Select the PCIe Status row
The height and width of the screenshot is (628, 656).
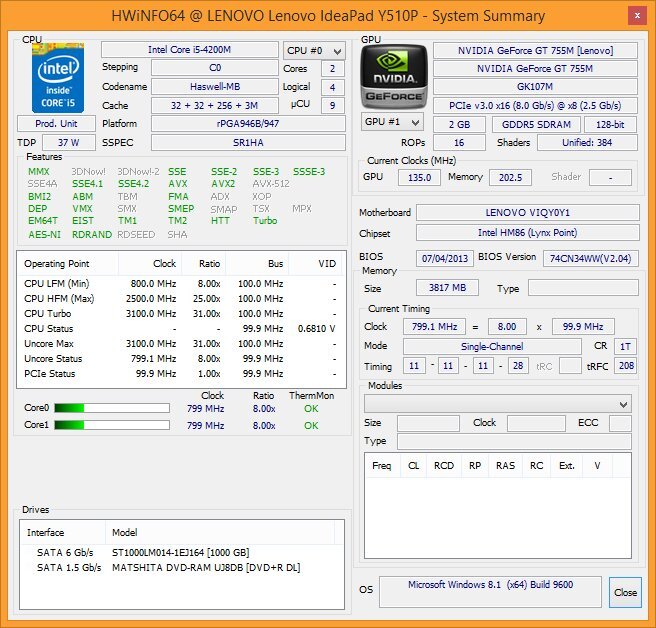[x=181, y=374]
